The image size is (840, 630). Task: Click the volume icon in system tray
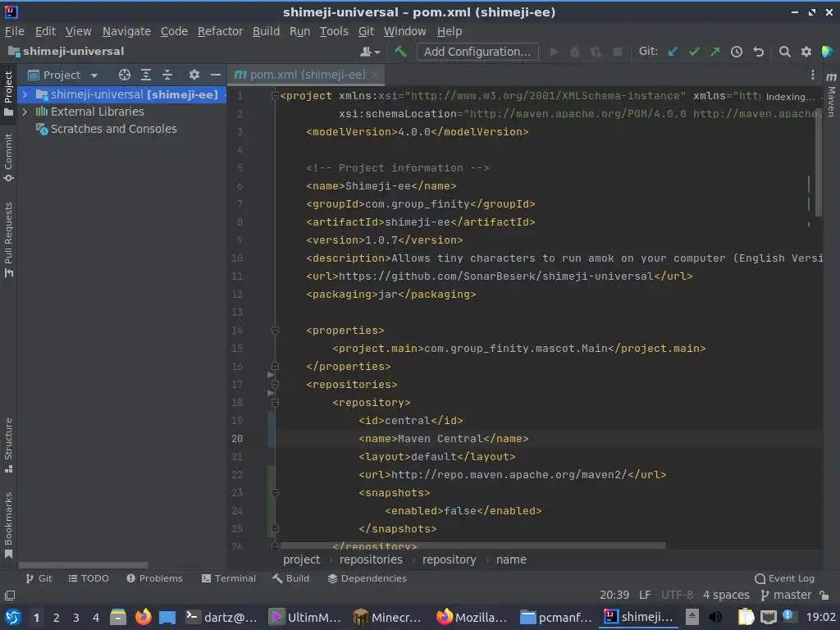[x=715, y=617]
